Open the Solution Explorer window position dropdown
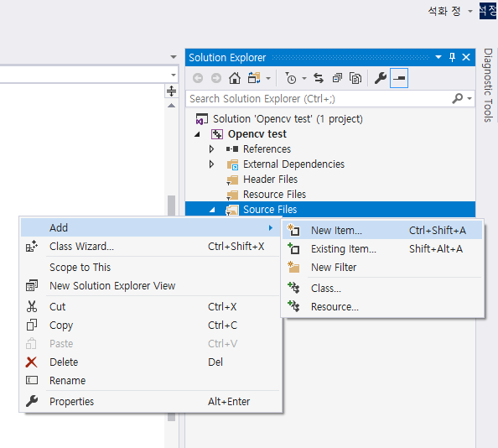This screenshot has width=498, height=448. pyautogui.click(x=438, y=57)
